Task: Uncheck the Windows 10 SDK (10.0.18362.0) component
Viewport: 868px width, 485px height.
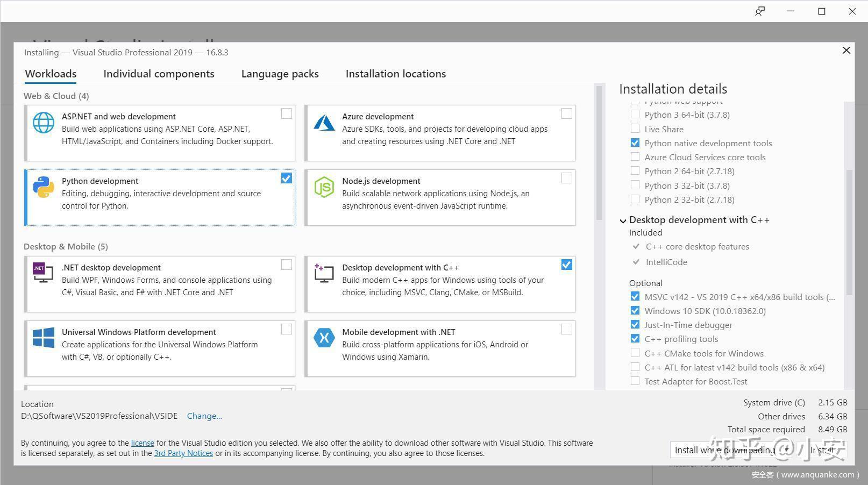Action: (x=635, y=311)
